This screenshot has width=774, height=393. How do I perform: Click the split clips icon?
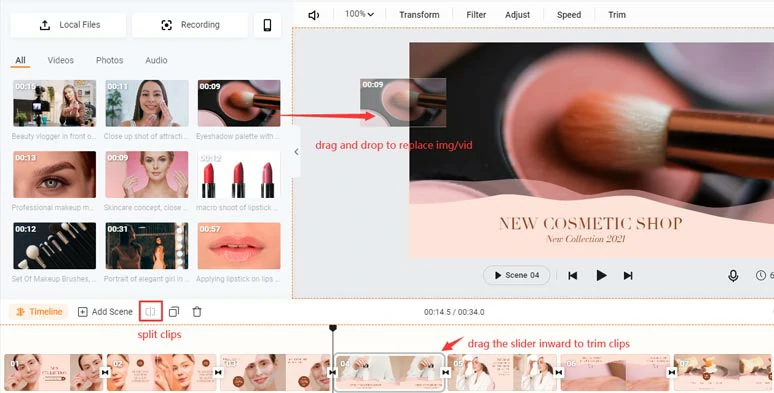click(151, 312)
